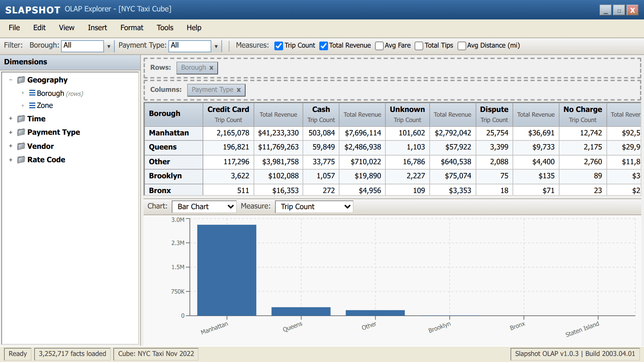Click the Time dimension folder icon
This screenshot has height=362, width=644.
(21, 119)
